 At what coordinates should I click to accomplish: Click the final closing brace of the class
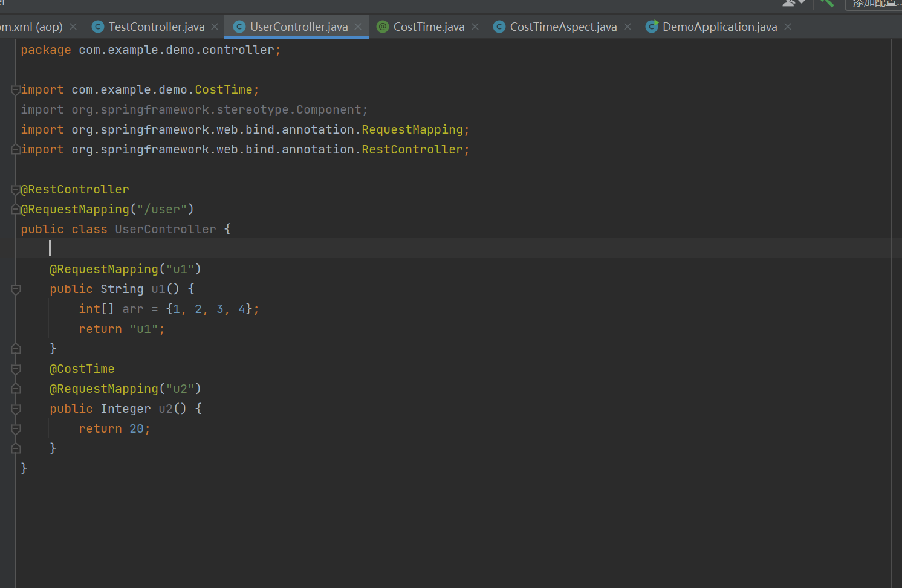point(24,468)
